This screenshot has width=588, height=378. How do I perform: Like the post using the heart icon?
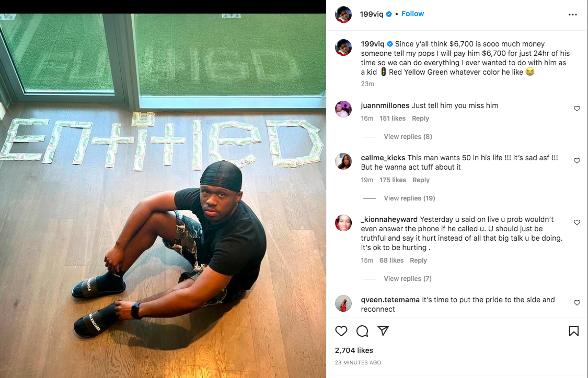(341, 331)
